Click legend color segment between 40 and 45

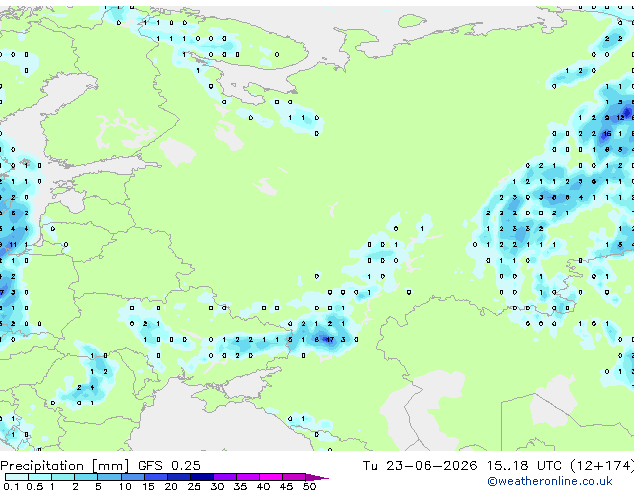point(271,477)
